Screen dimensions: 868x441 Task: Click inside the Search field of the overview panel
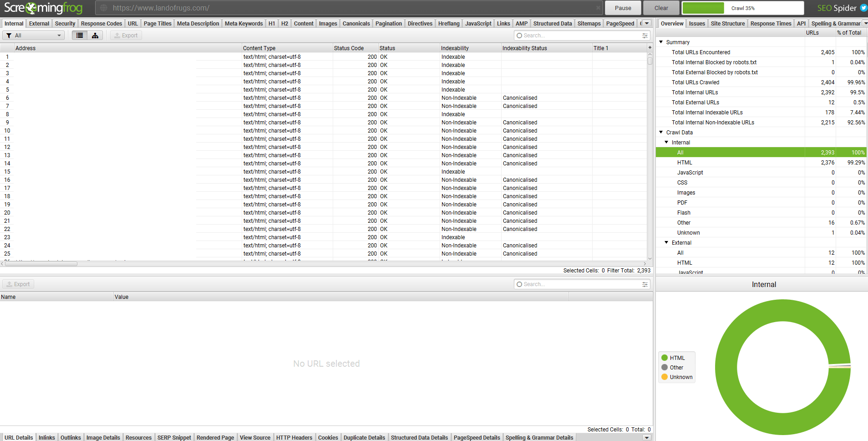(x=578, y=35)
